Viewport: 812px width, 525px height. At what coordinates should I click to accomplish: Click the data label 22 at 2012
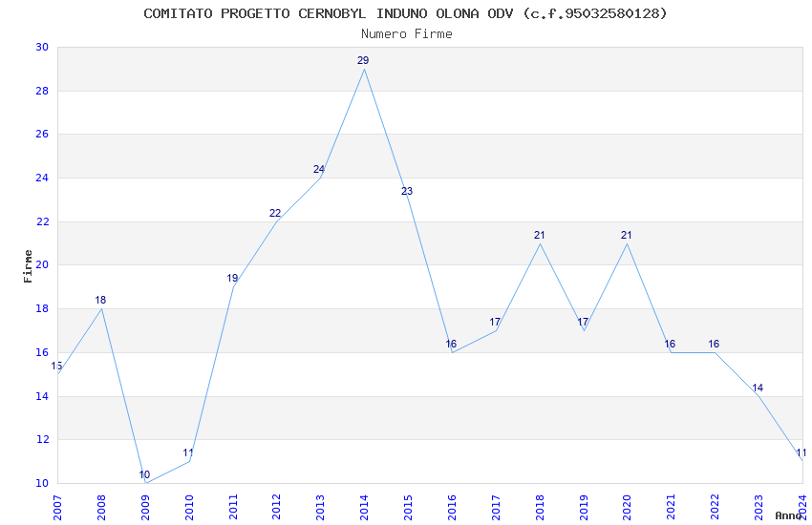pos(275,213)
